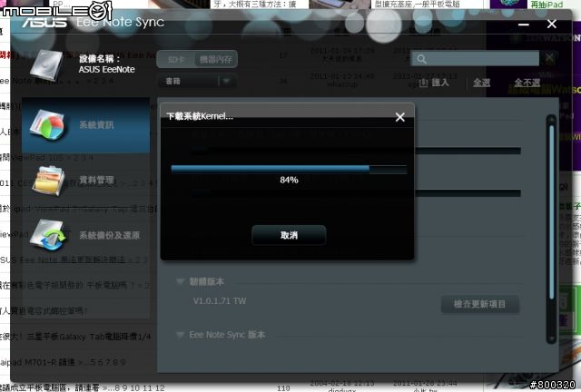Click the 匯入 import button
581x392 pixels.
coord(434,83)
